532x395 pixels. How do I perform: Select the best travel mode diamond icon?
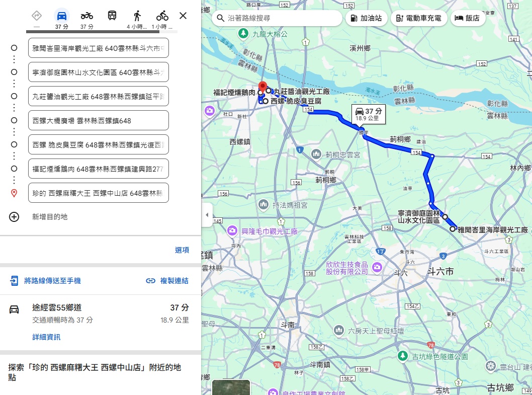coord(37,16)
